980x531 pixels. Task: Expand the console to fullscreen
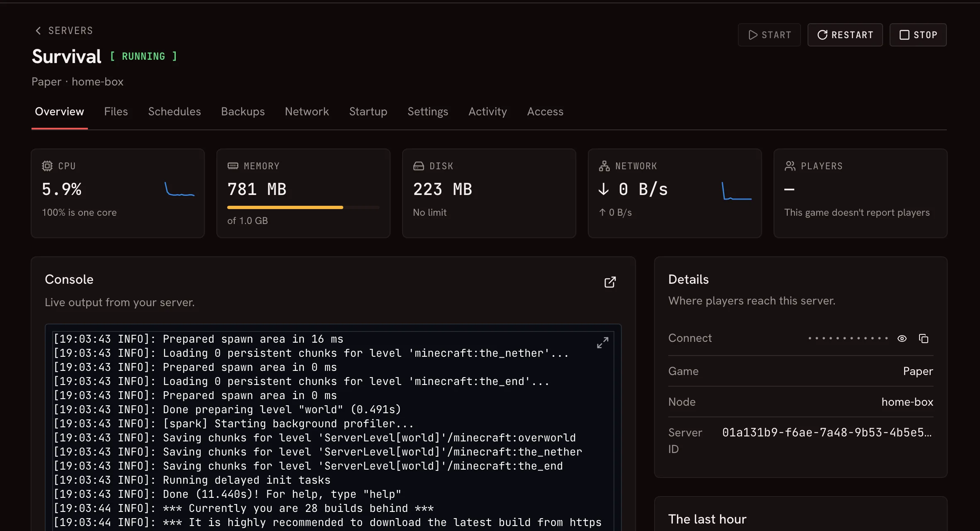603,343
